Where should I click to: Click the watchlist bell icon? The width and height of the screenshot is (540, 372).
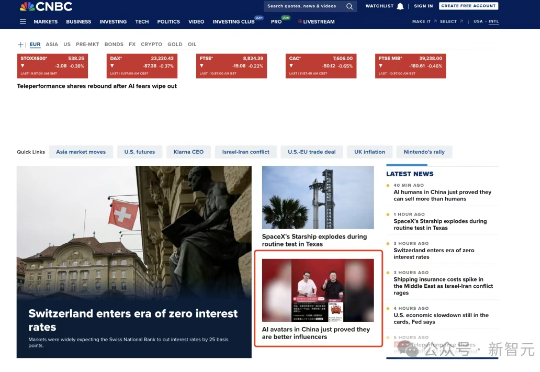(400, 6)
